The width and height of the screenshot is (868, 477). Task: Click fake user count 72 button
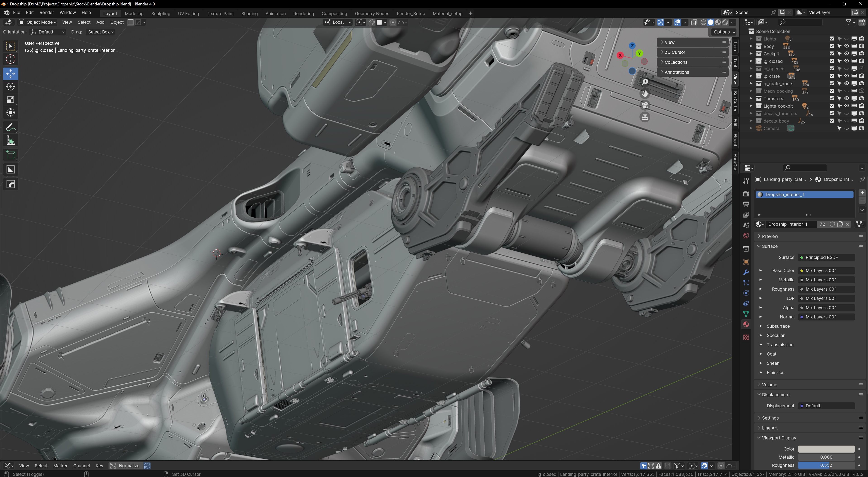[822, 224]
